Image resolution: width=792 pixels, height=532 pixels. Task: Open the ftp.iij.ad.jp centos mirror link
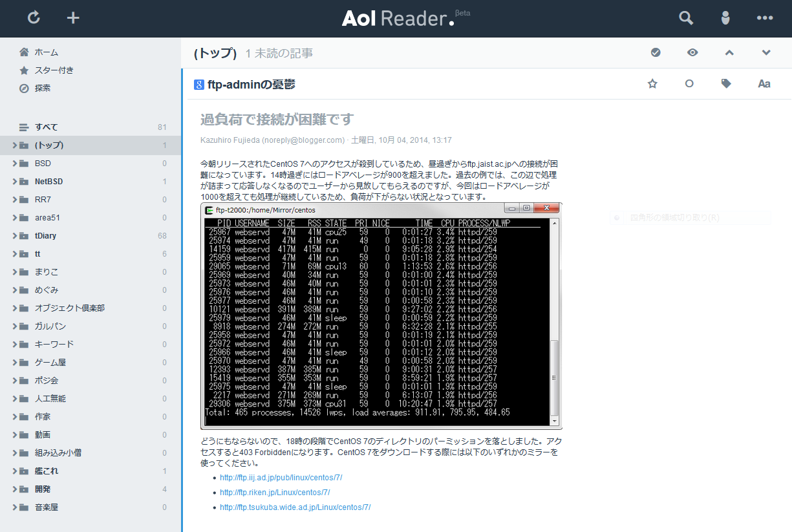tap(281, 478)
